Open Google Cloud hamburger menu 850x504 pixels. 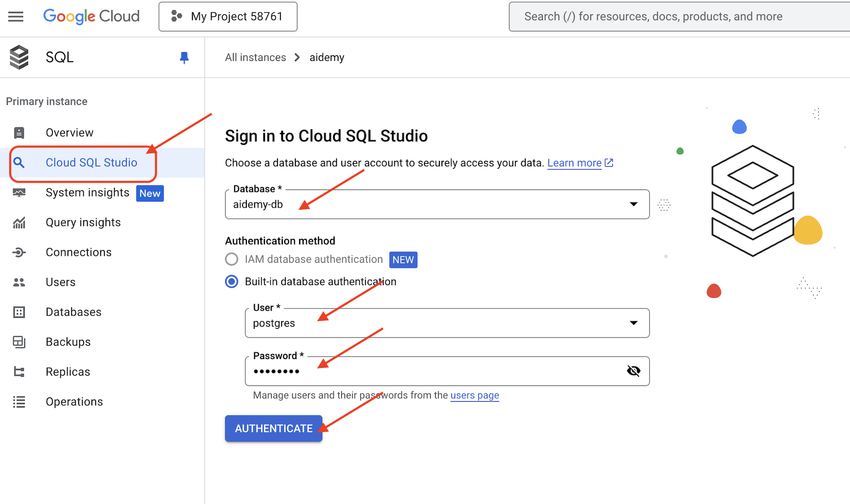pyautogui.click(x=16, y=16)
